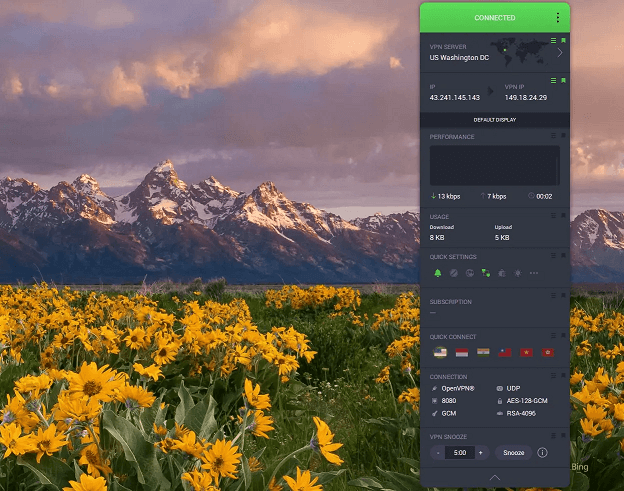Toggle desktop notifications bell in Quick Settings

437,273
